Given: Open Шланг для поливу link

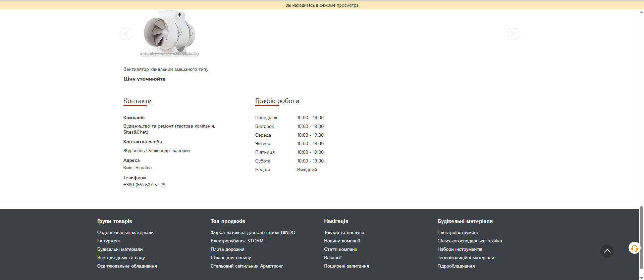Looking at the screenshot, I should point(230,258).
